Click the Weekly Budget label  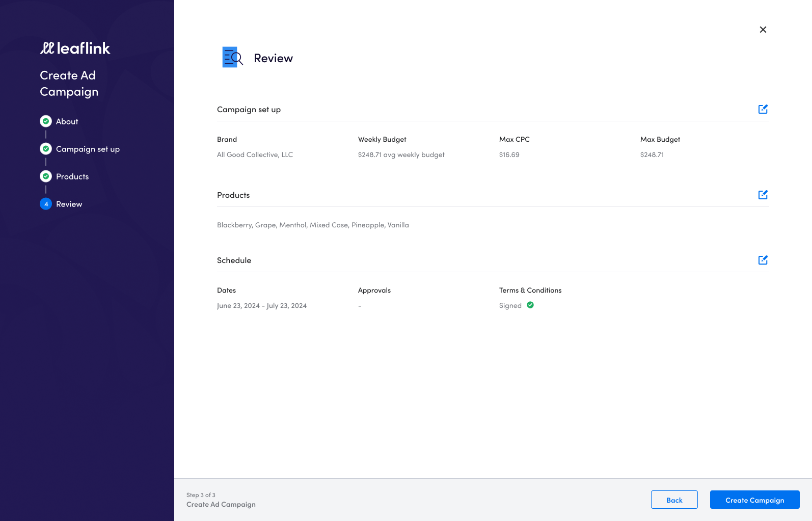pos(382,139)
